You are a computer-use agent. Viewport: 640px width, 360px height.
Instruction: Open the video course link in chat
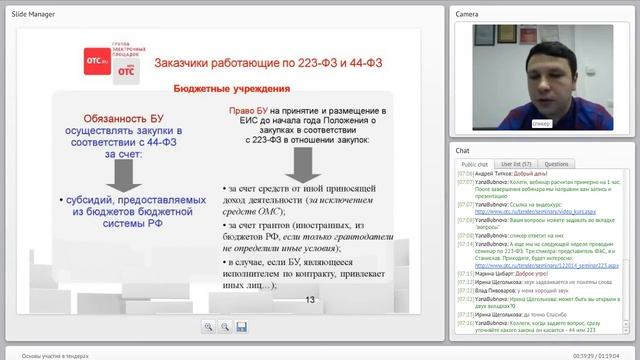pos(535,212)
